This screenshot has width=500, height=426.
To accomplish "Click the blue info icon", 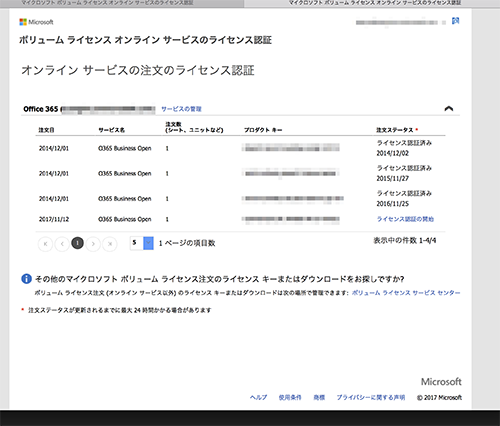I will point(26,279).
